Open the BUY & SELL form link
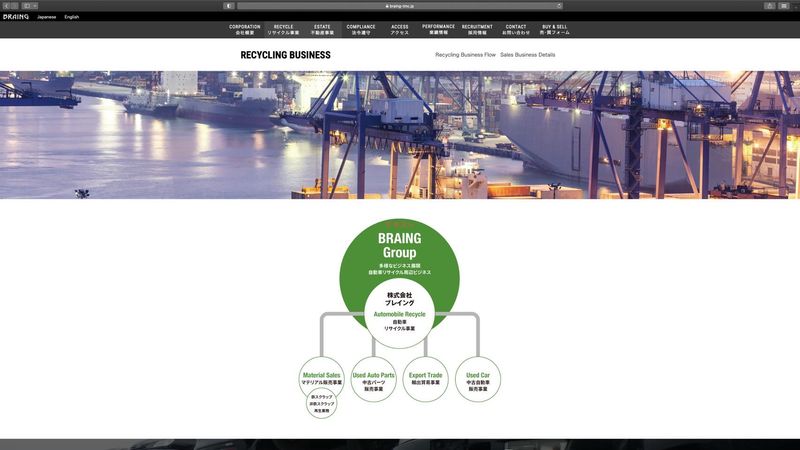The image size is (800, 450). tap(555, 30)
